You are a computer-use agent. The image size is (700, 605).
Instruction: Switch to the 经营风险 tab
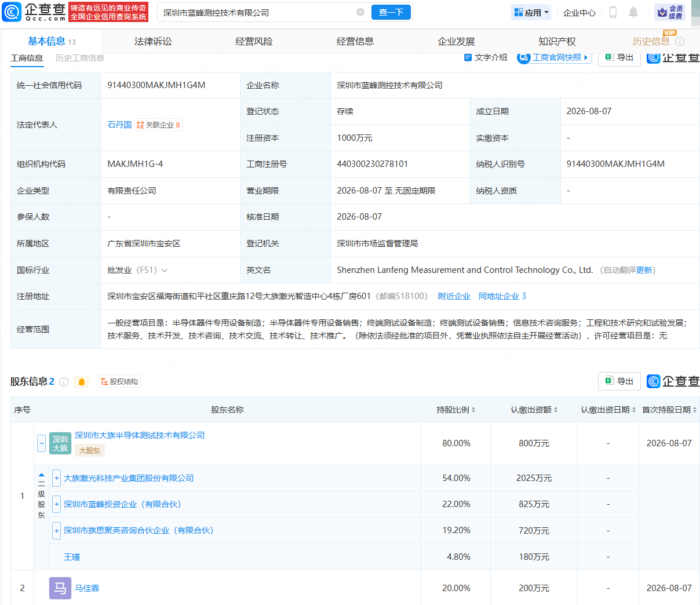pyautogui.click(x=254, y=41)
